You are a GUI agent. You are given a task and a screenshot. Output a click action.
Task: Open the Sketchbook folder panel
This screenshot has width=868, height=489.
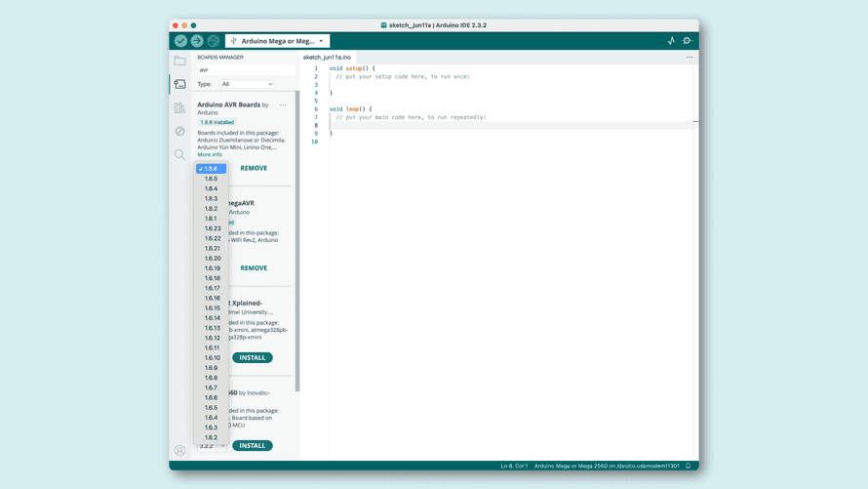[179, 61]
